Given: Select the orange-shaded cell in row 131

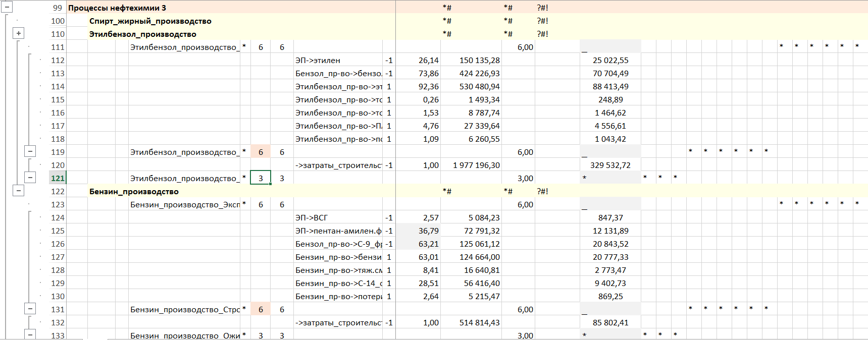Looking at the screenshot, I should point(261,309).
